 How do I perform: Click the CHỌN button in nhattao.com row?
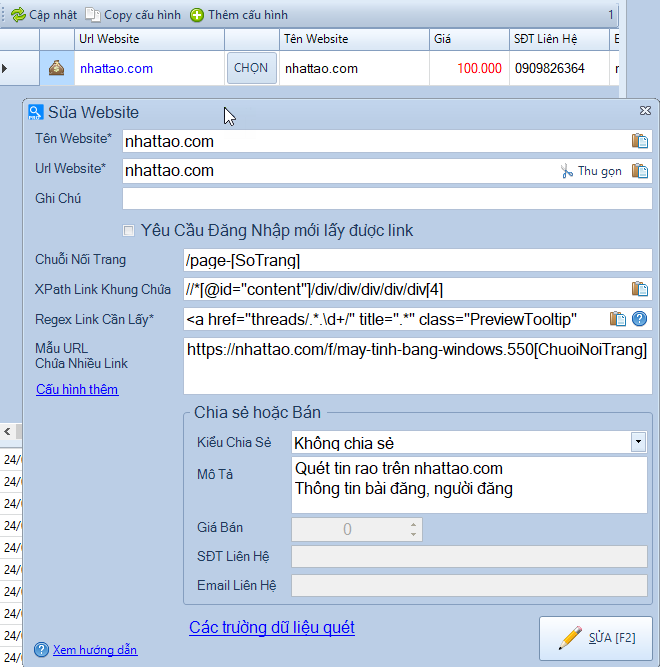251,68
